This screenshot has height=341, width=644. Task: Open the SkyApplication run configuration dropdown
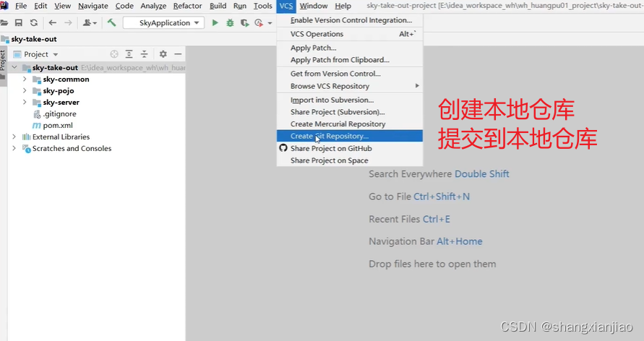click(x=163, y=22)
